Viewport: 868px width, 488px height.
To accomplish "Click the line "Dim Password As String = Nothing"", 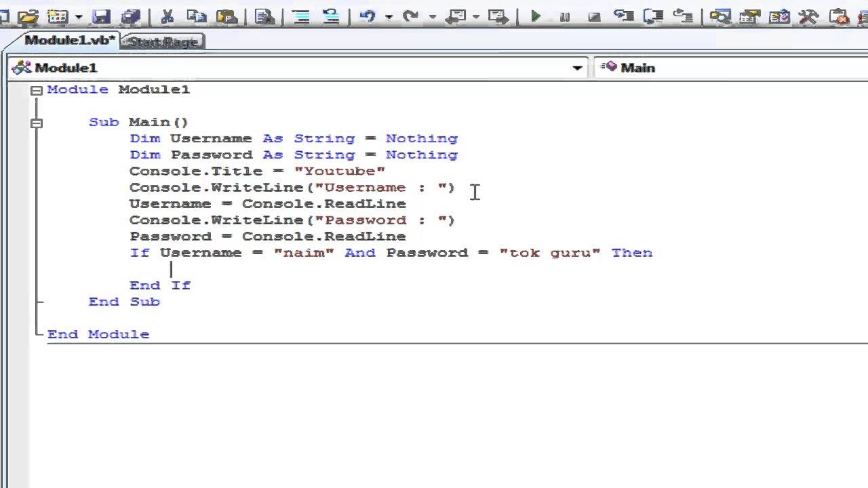I will click(294, 155).
